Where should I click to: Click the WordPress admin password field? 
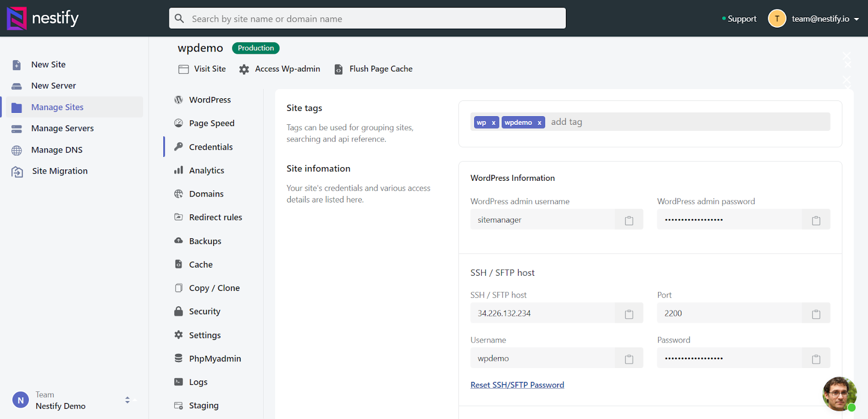(730, 220)
